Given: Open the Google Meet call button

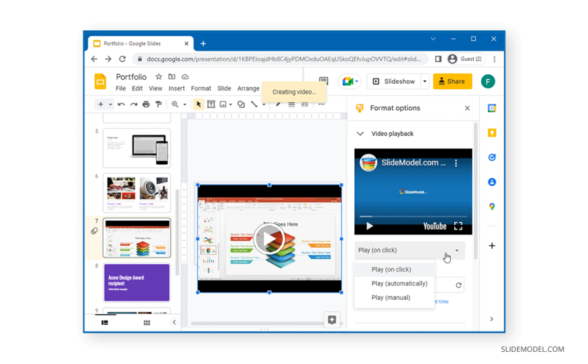Looking at the screenshot, I should (x=349, y=81).
